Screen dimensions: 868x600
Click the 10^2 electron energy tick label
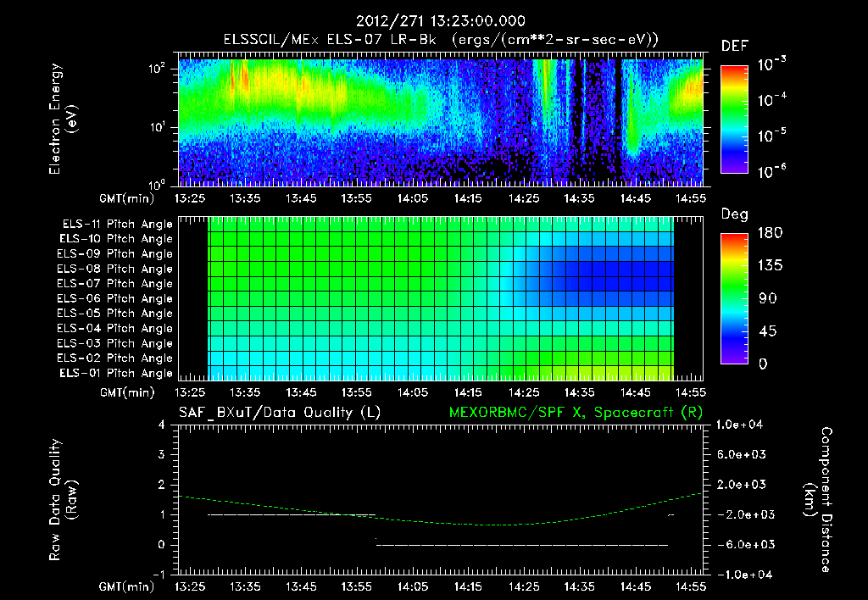(157, 69)
